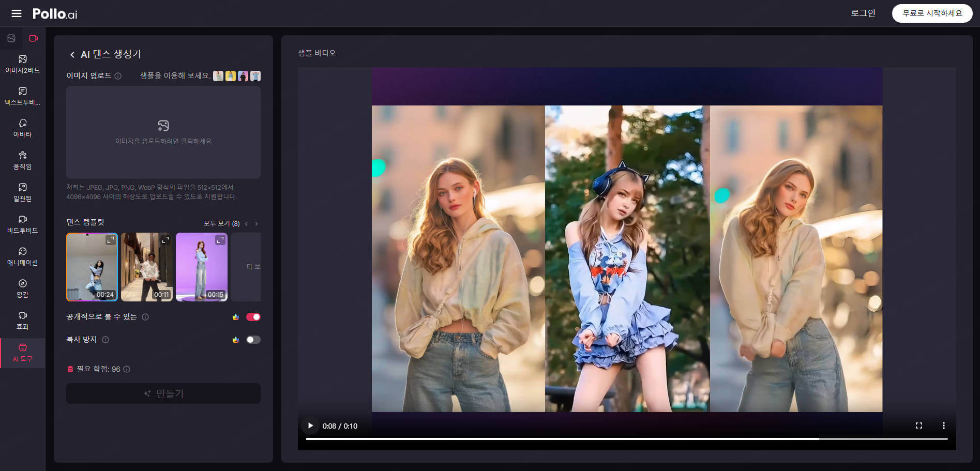
Task: Open the 영감 section
Action: [22, 288]
